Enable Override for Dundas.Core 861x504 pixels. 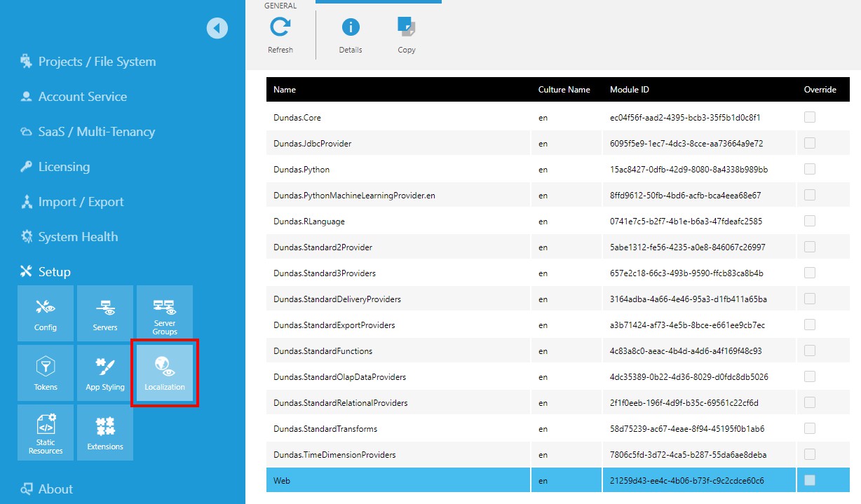(809, 117)
